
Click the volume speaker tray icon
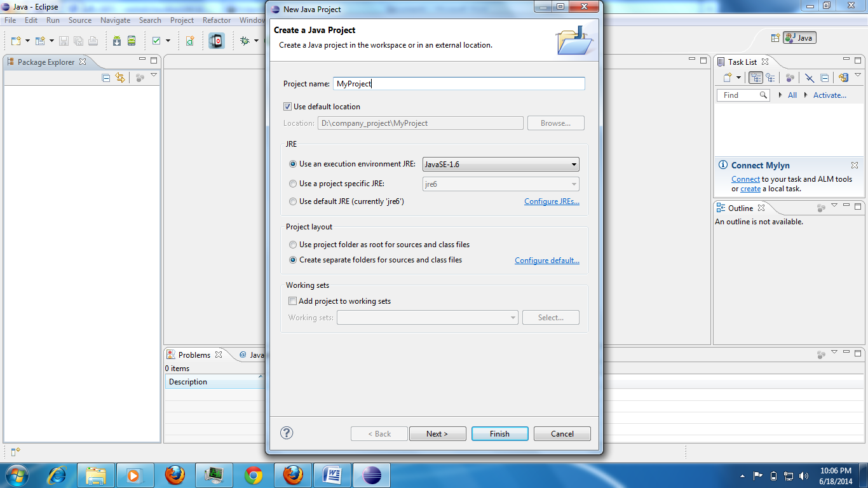804,476
